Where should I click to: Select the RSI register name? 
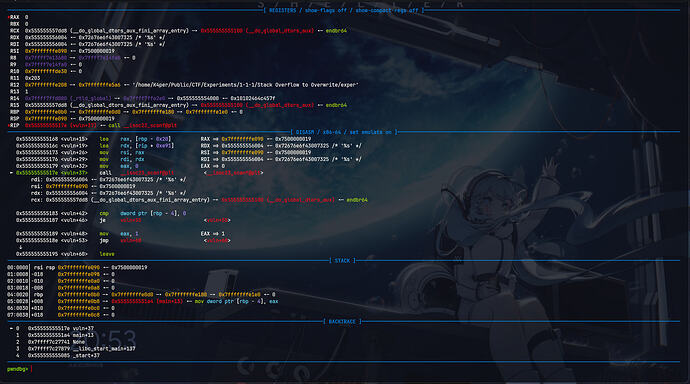click(x=15, y=51)
